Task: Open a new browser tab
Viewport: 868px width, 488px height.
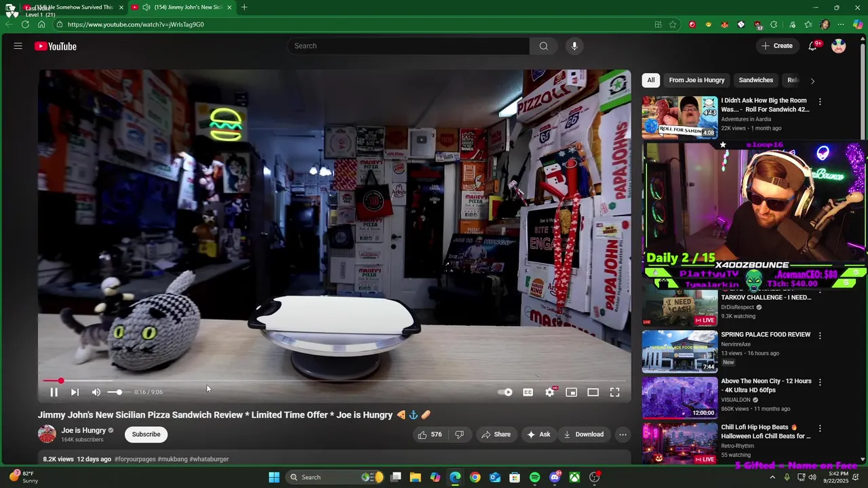Action: click(x=244, y=7)
